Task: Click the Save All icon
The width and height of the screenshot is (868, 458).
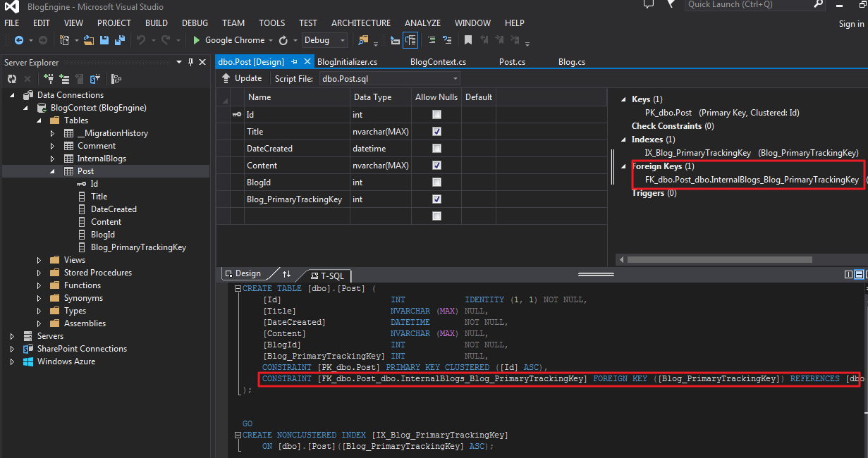Action: (120, 41)
